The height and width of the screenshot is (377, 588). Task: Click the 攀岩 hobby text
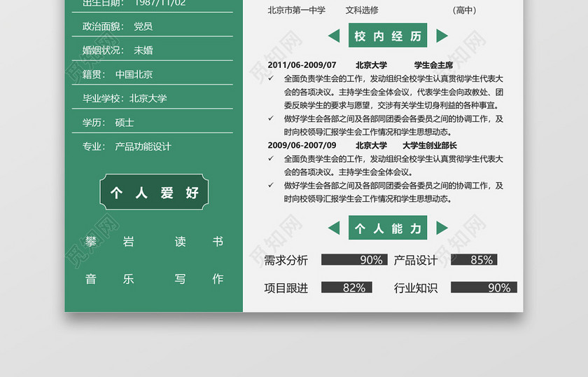pyautogui.click(x=109, y=242)
